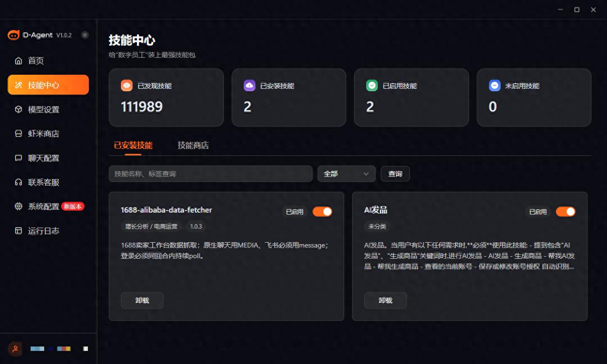Click the user avatar icon at bottom left

15,348
